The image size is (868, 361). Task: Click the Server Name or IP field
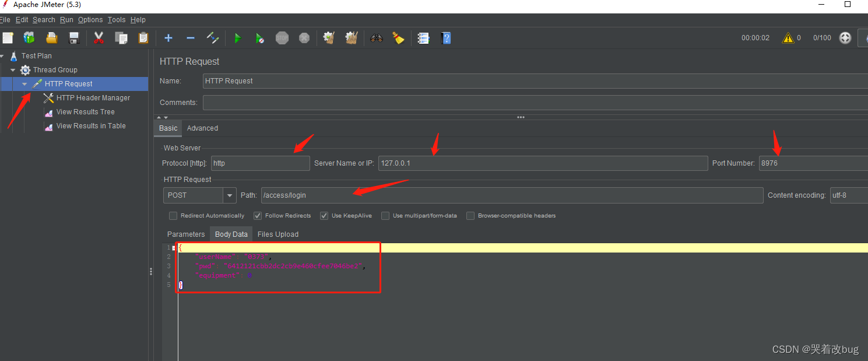[543, 163]
